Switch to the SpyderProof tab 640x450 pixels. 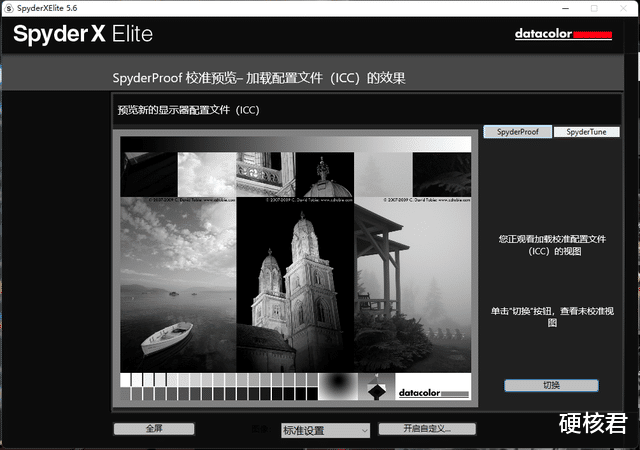[x=518, y=132]
